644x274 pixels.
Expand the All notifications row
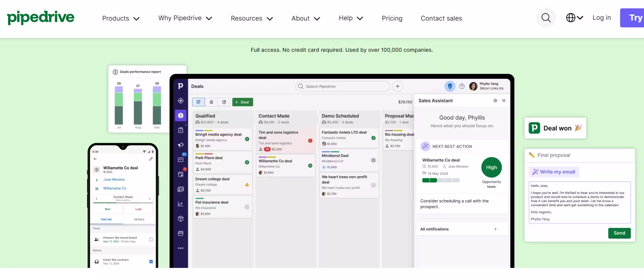point(462,229)
